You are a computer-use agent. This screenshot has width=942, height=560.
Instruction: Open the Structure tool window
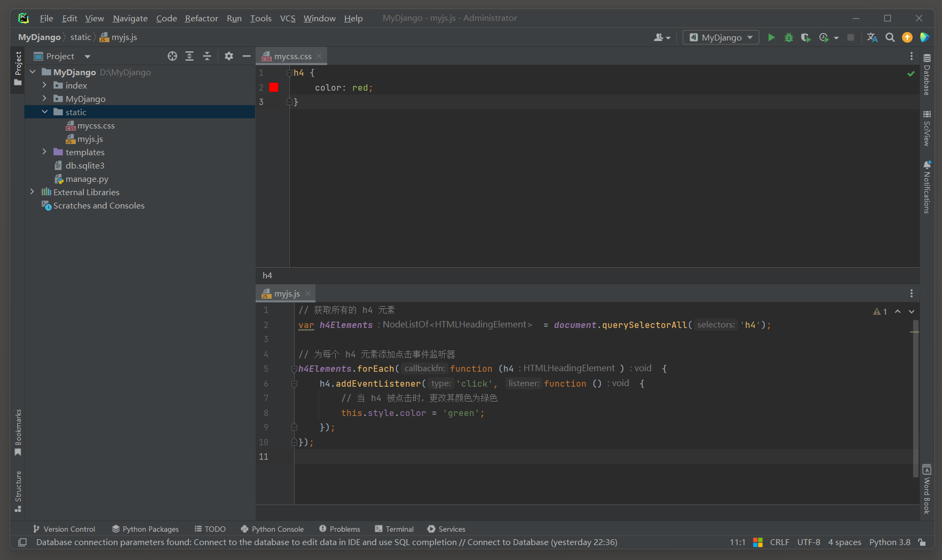tap(18, 491)
